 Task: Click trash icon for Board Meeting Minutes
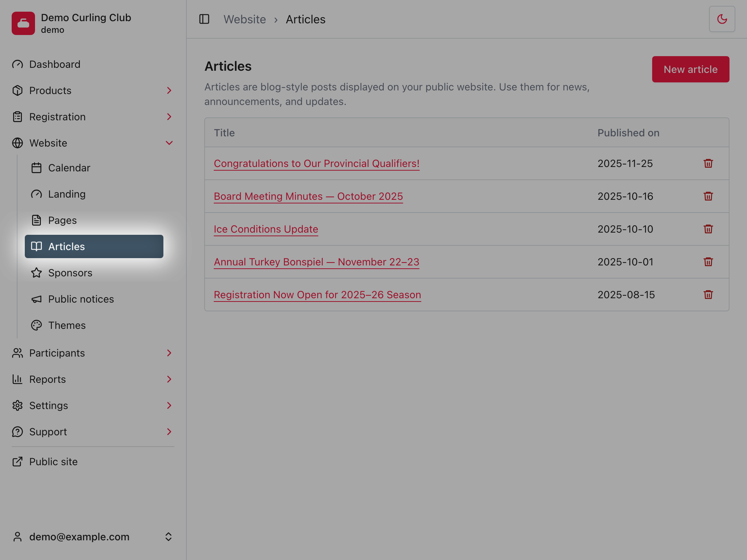708,196
